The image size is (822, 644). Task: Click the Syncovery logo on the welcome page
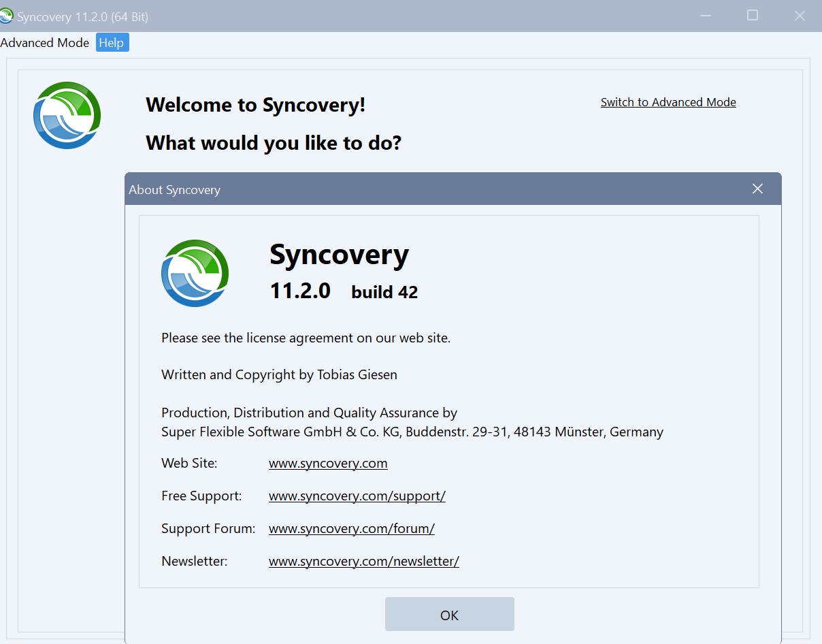[x=67, y=115]
